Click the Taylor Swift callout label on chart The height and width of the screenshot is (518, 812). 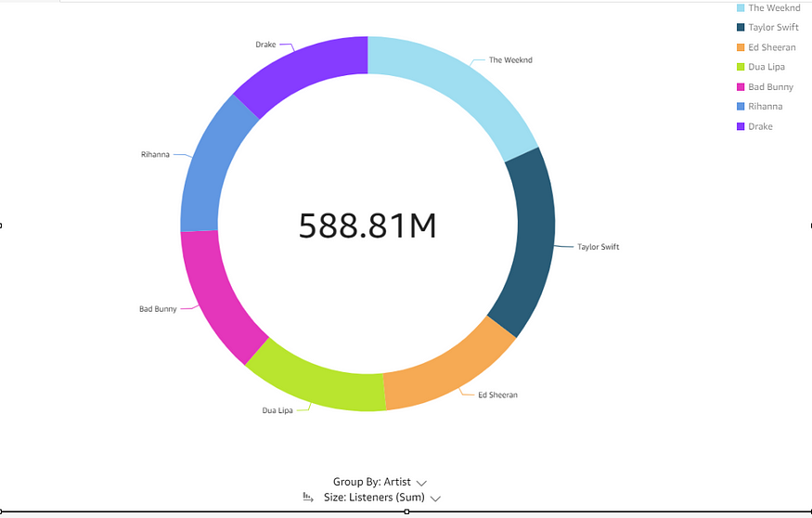pyautogui.click(x=599, y=247)
